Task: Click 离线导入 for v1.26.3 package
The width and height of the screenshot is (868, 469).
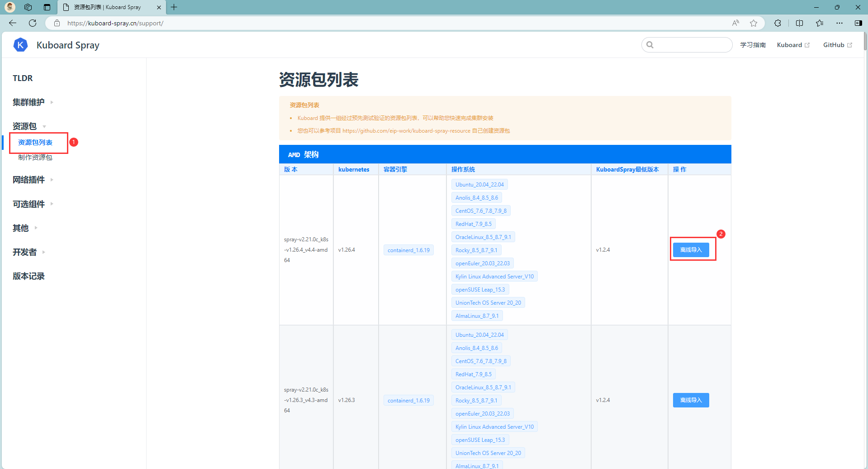Action: [x=691, y=400]
